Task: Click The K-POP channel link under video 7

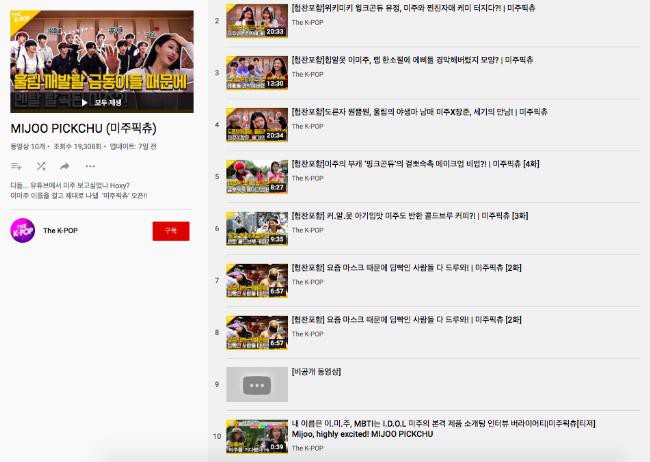Action: [308, 282]
